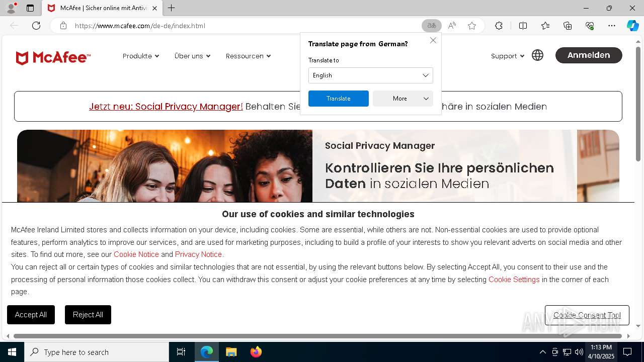
Task: Open Jetzt neu: Social Privacy Manager link
Action: pyautogui.click(x=166, y=107)
